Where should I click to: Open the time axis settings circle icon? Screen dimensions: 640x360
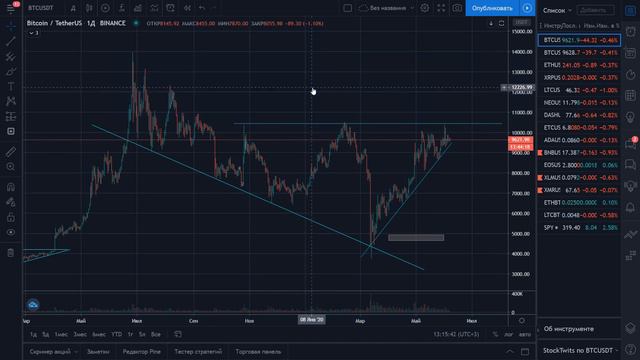pos(522,321)
